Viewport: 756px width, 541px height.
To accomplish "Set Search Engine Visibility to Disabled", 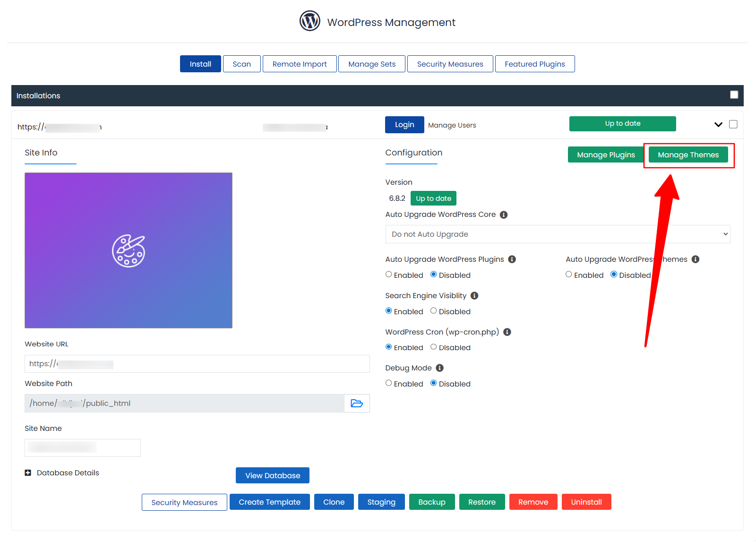I will (x=434, y=311).
